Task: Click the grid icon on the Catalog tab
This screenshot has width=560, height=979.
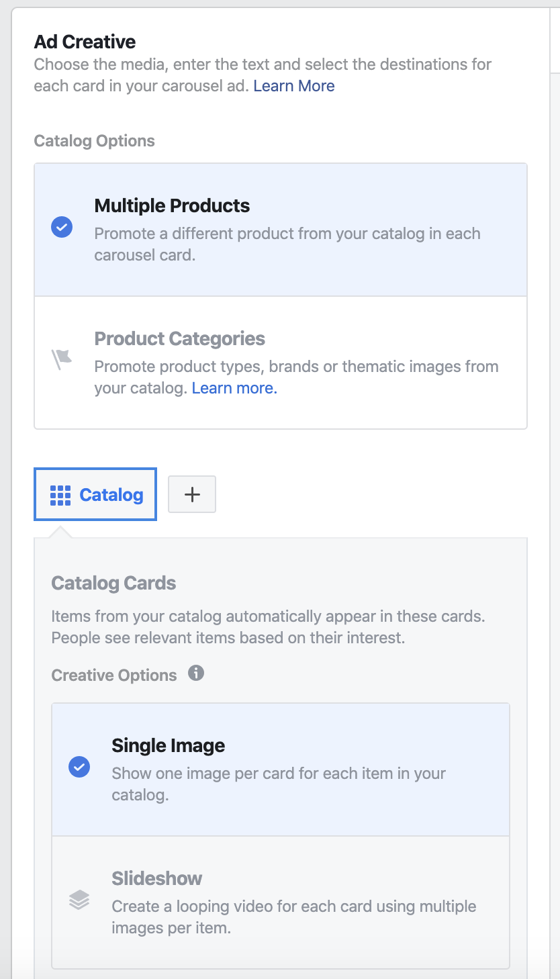Action: [60, 496]
